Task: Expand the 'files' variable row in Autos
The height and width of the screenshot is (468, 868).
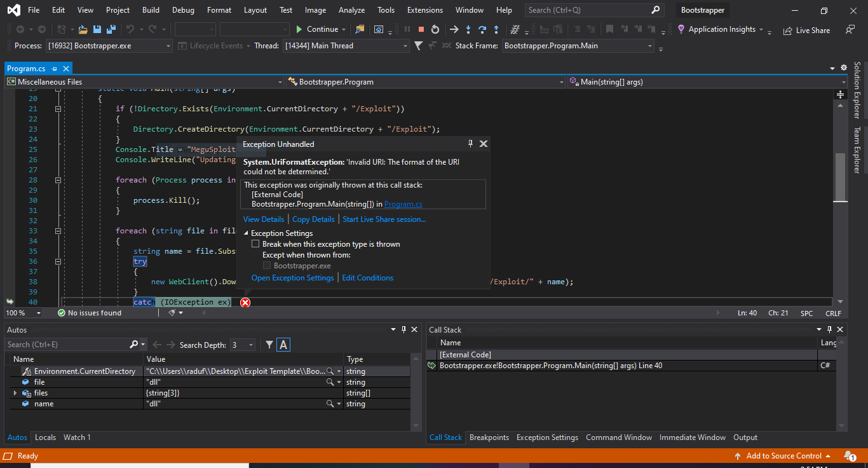Action: point(15,393)
